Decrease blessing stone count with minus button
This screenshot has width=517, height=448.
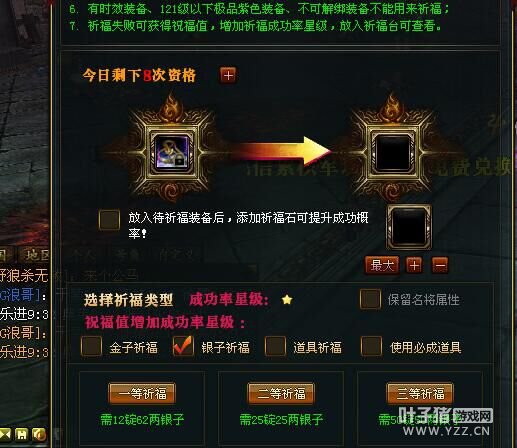[x=440, y=265]
